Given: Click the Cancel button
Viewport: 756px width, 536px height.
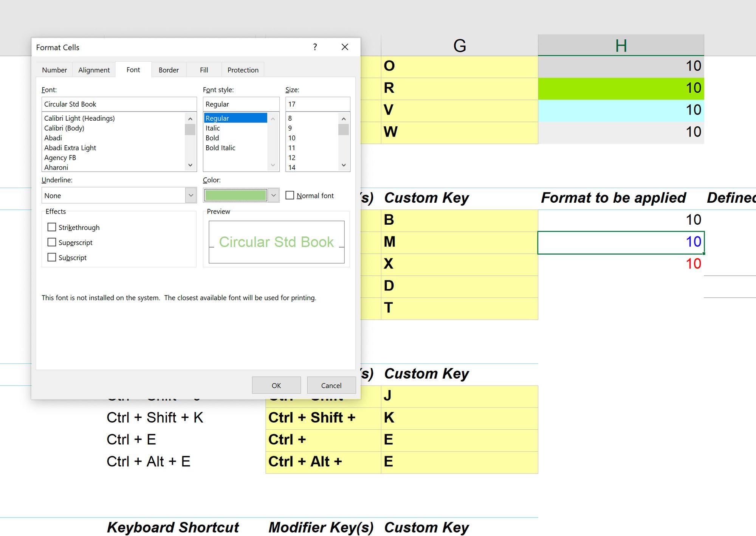Looking at the screenshot, I should point(331,385).
